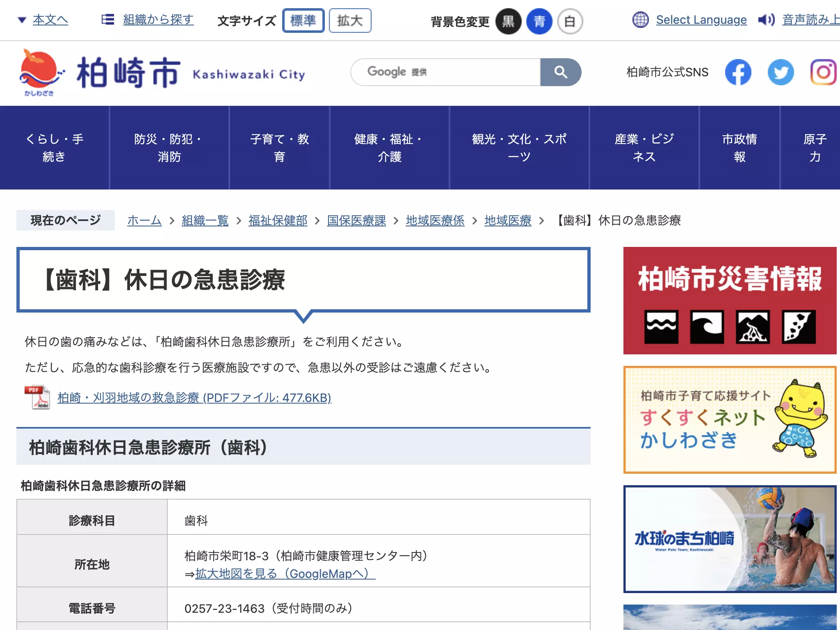Open 健康・福祉・介護 menu
The width and height of the screenshot is (840, 630).
pos(389,148)
